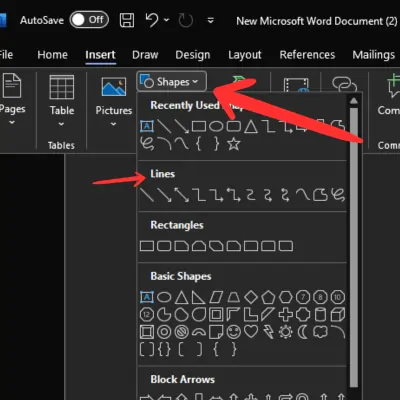The height and width of the screenshot is (400, 400).
Task: Pick the can cylinder shape
Action: [320, 314]
